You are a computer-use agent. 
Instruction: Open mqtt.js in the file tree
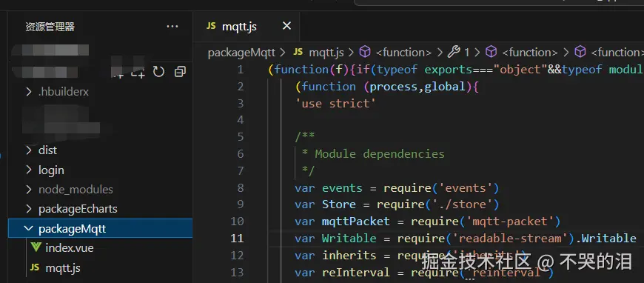63,268
